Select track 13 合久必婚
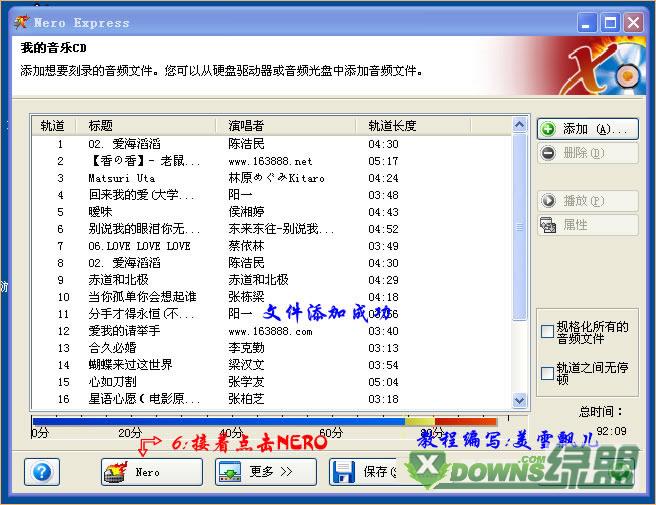The image size is (656, 505). point(271,348)
